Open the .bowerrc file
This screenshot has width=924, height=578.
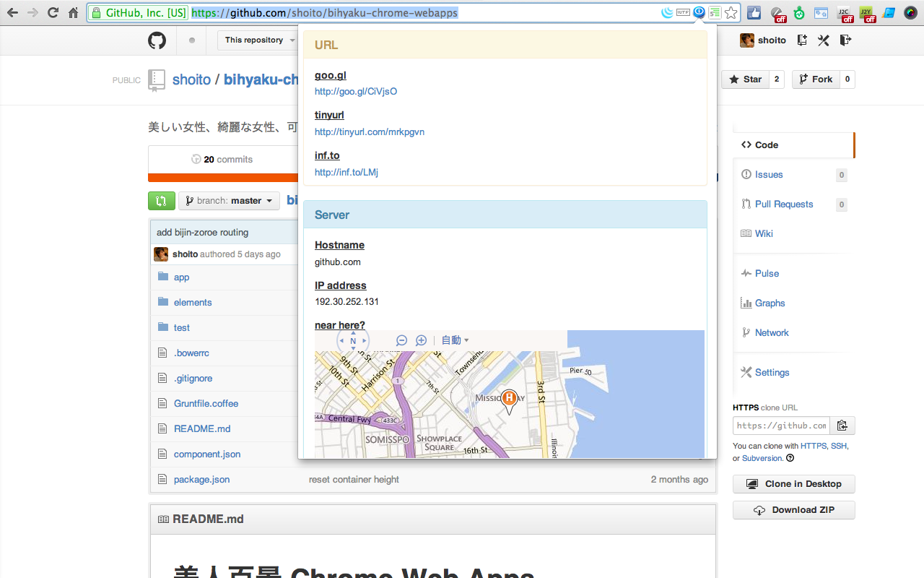191,353
